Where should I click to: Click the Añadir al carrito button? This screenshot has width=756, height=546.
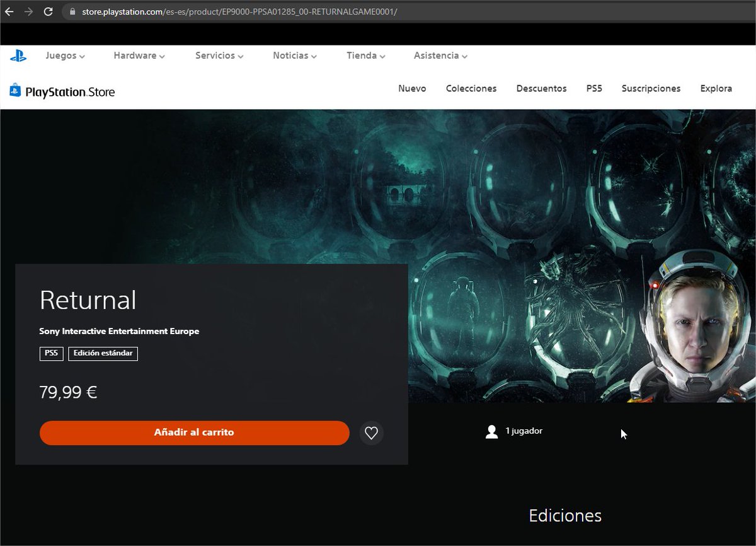[194, 433]
